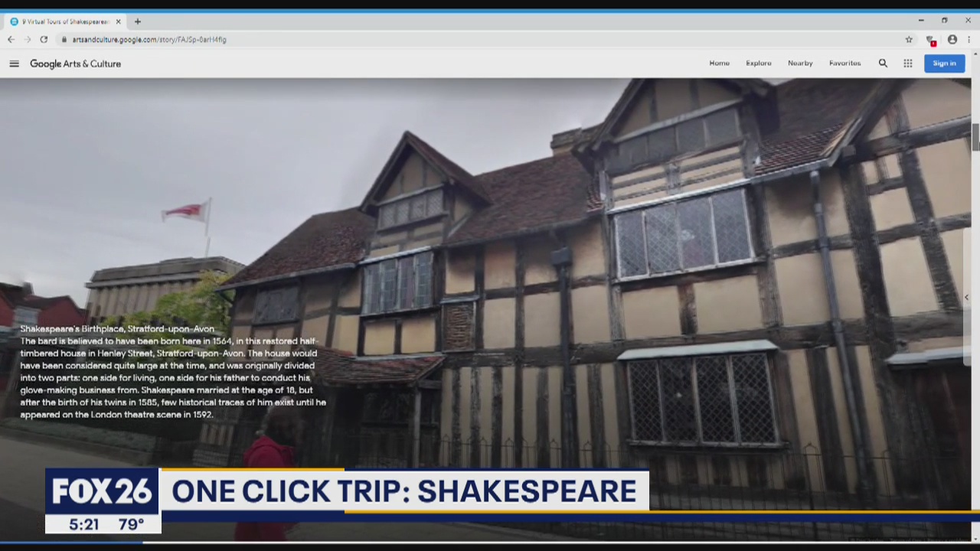Click the Google account profile avatar
Viewport: 980px width, 551px height.
click(952, 39)
